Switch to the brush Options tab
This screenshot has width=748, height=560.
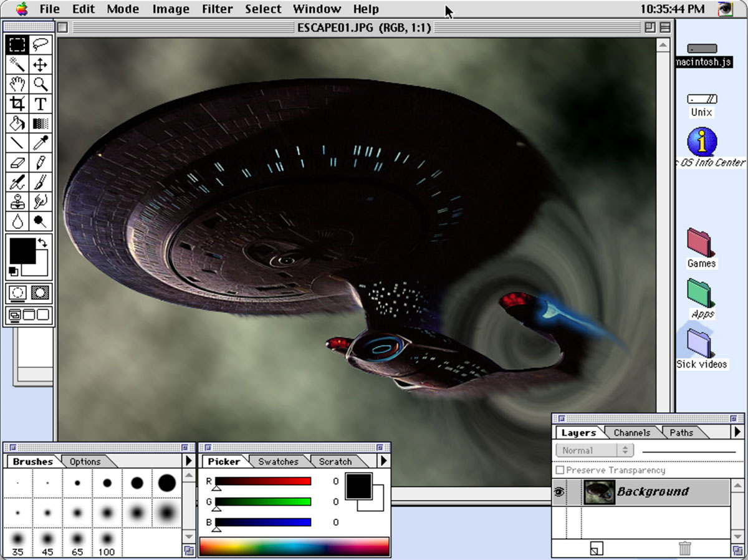coord(85,461)
